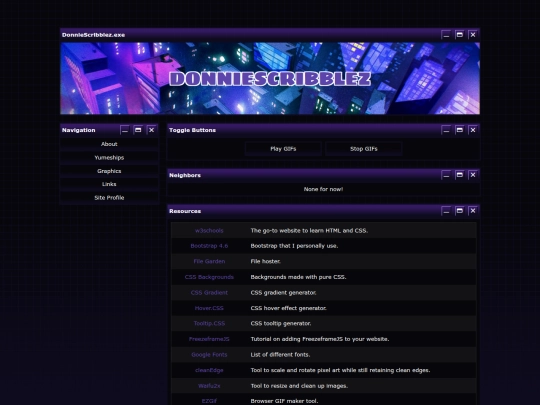
Task: Open the EZGif link
Action: pos(209,401)
